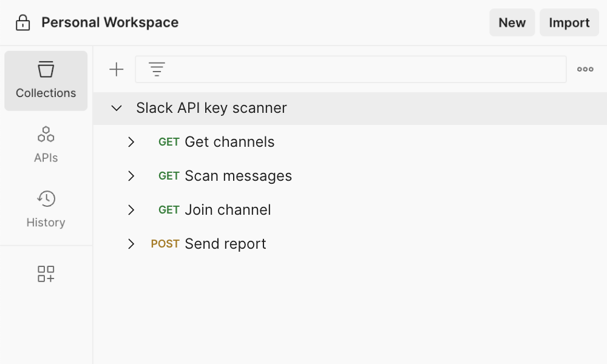Open the three-dots view more options
Image resolution: width=607 pixels, height=364 pixels.
[585, 70]
